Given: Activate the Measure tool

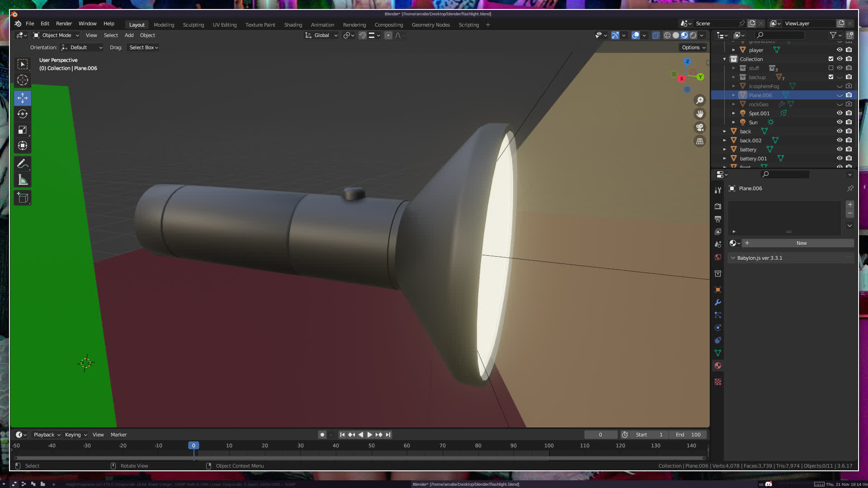Looking at the screenshot, I should click(x=23, y=180).
